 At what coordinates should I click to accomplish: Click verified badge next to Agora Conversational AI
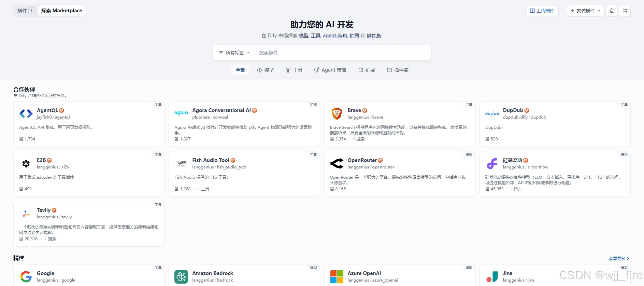pos(254,110)
